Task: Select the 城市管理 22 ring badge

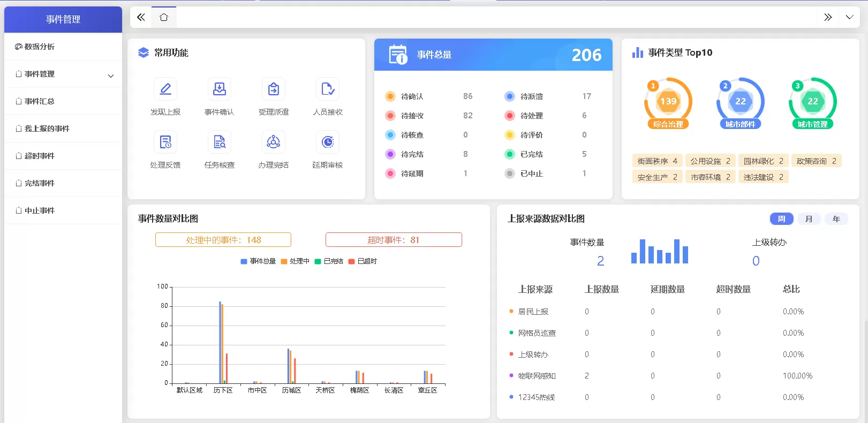Action: tap(813, 103)
